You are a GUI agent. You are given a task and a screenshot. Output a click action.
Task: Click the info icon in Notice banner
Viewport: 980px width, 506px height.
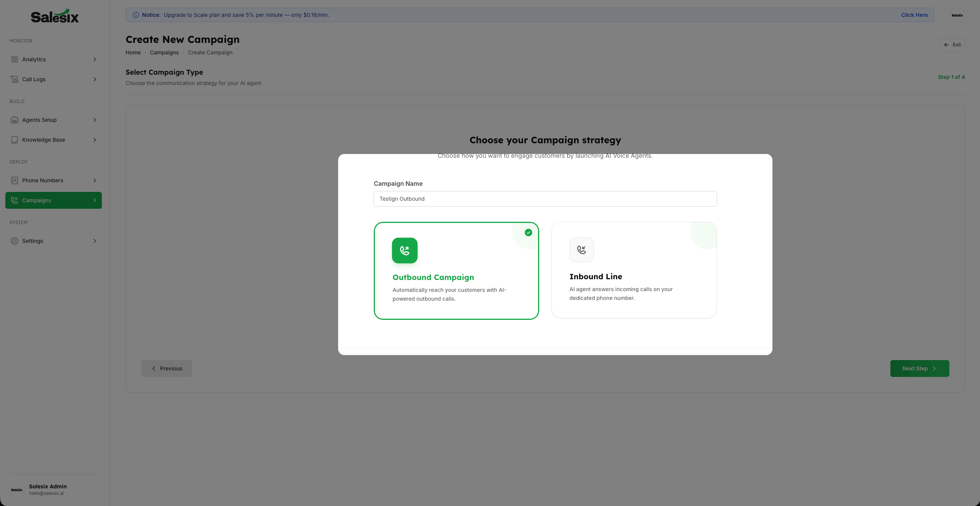136,15
